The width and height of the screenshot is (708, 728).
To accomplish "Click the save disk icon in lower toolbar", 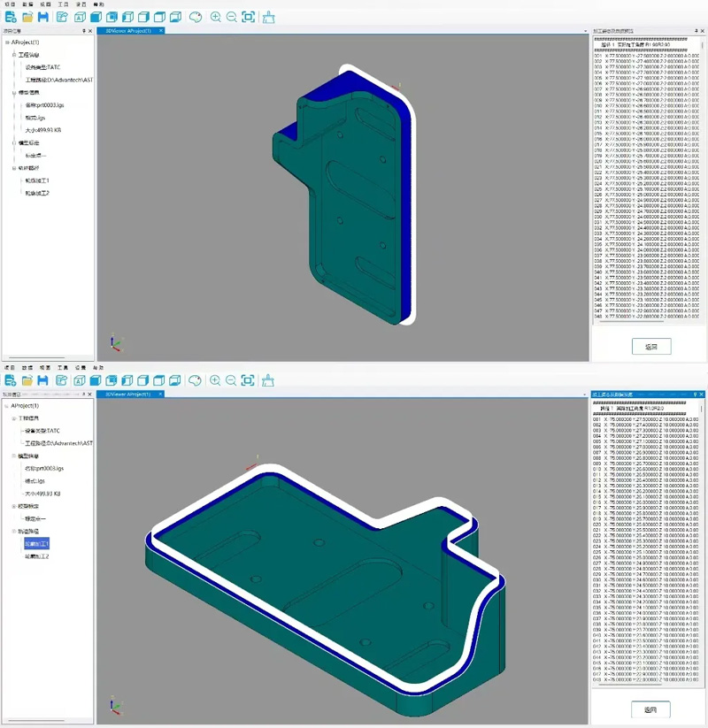I will tap(42, 380).
